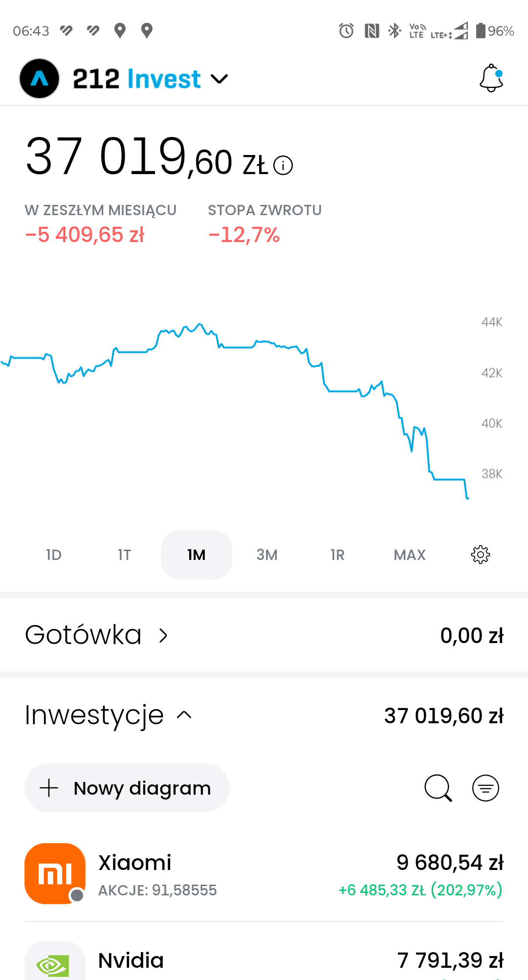The height and width of the screenshot is (980, 528).
Task: Tap the Xiaomi logo
Action: point(55,873)
